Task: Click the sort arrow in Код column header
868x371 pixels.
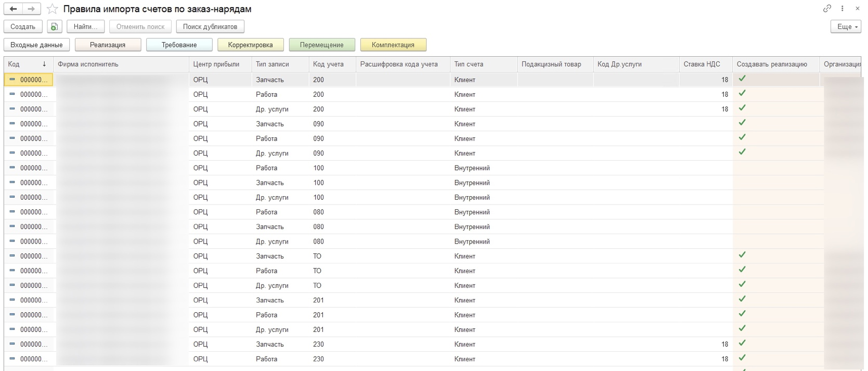Action: pos(44,64)
